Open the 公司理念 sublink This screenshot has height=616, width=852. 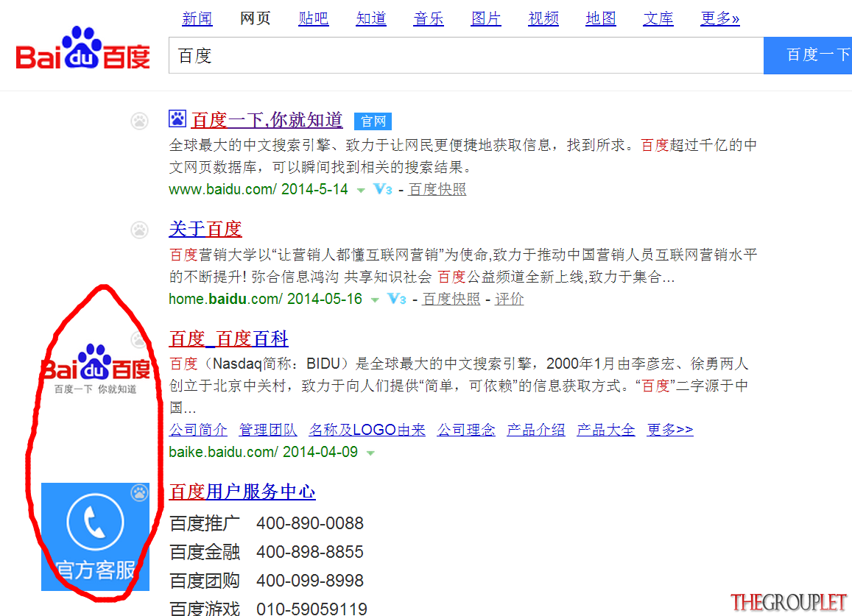click(466, 430)
